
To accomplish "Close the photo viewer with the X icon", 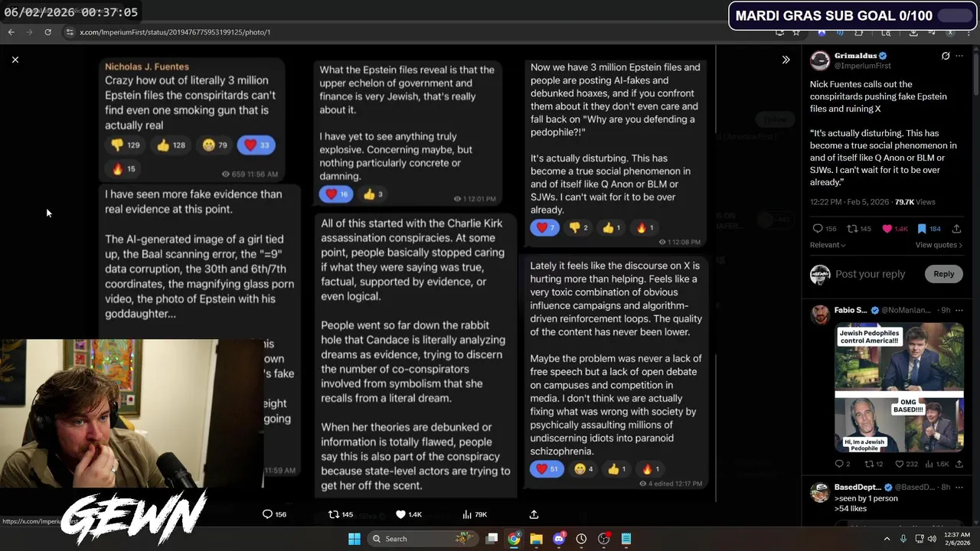I will (15, 60).
